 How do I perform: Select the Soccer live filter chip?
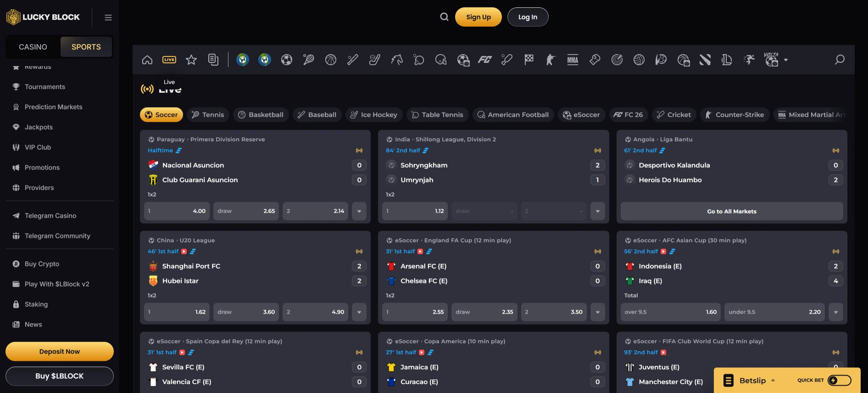point(161,115)
